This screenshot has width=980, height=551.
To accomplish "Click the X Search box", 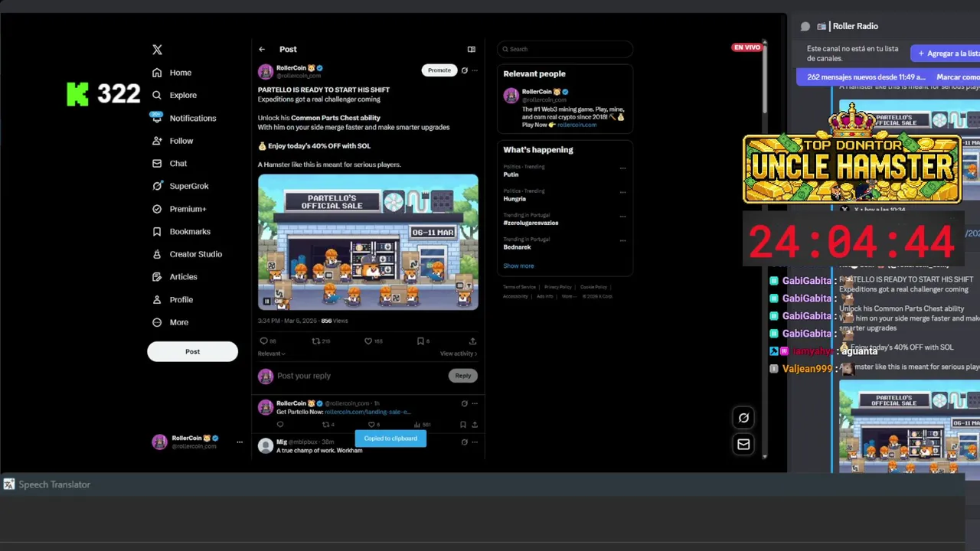I will (565, 49).
